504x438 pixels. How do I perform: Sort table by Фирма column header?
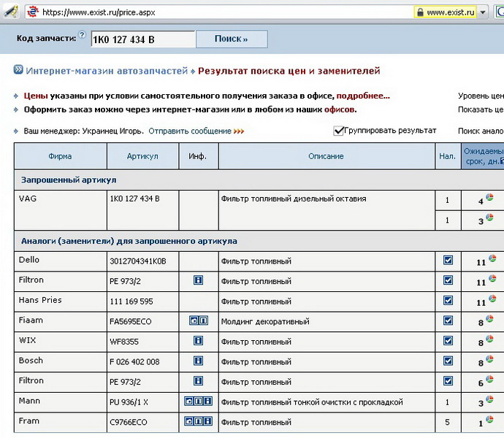pos(60,156)
